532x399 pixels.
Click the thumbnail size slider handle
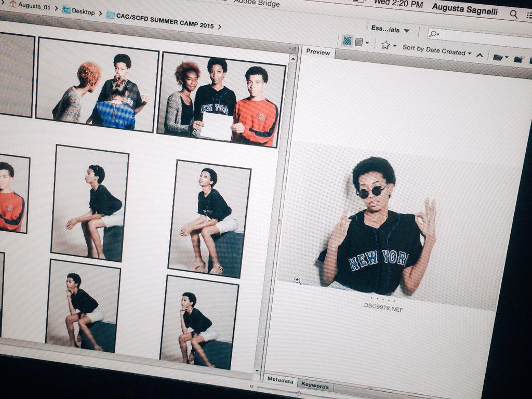coord(298,393)
